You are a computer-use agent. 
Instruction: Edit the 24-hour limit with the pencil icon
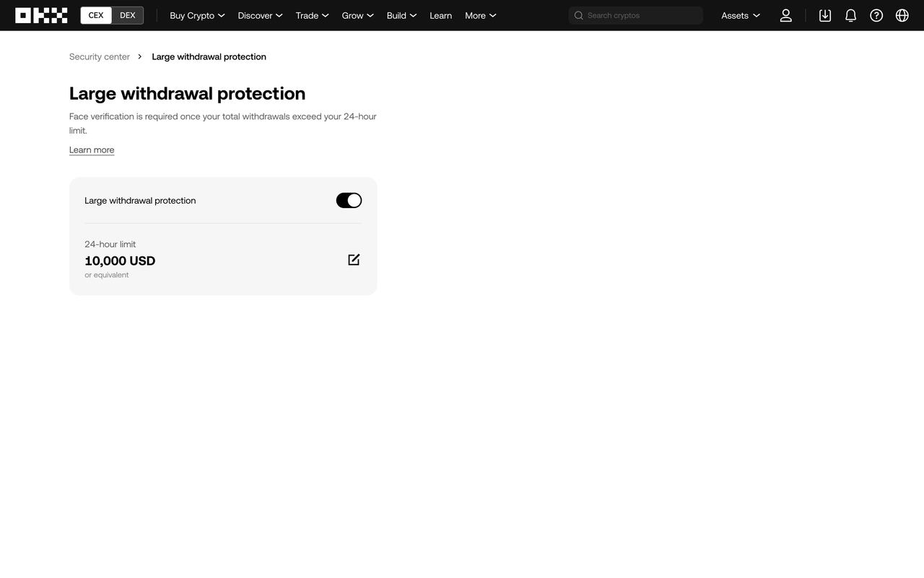pyautogui.click(x=354, y=259)
